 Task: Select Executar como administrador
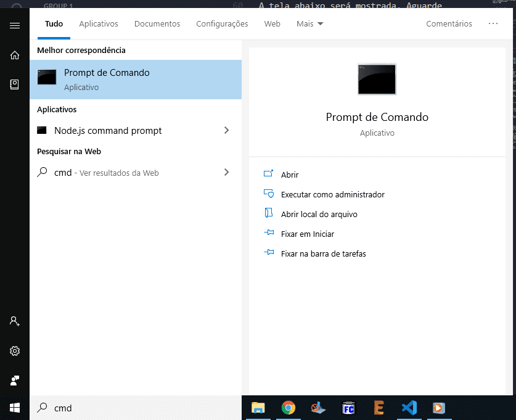(333, 194)
